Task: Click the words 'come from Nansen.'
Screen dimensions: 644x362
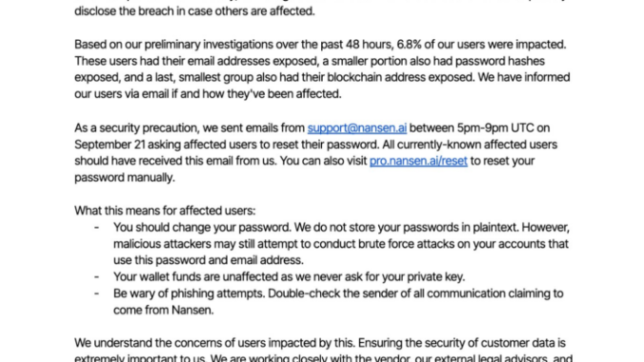Action: click(x=163, y=310)
